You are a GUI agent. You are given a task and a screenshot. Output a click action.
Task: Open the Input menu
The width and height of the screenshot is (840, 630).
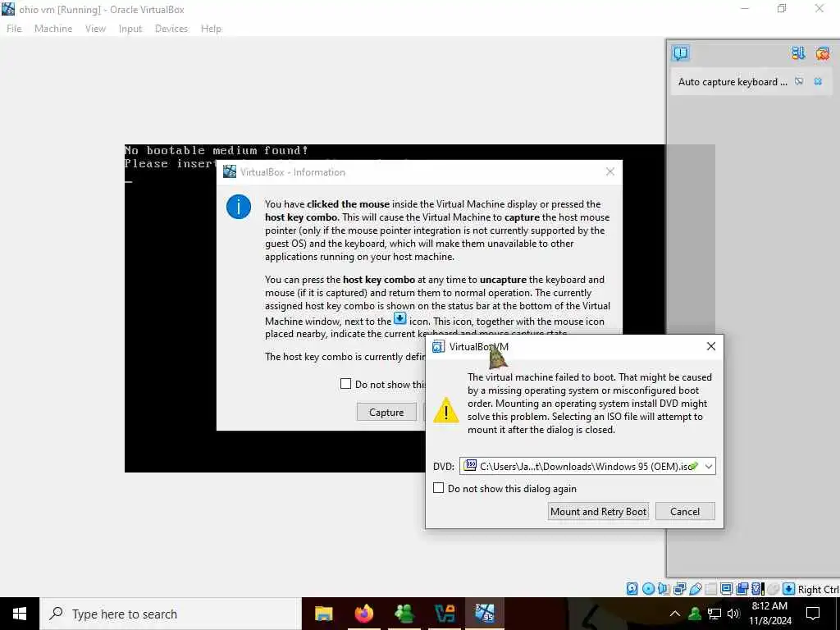click(130, 29)
